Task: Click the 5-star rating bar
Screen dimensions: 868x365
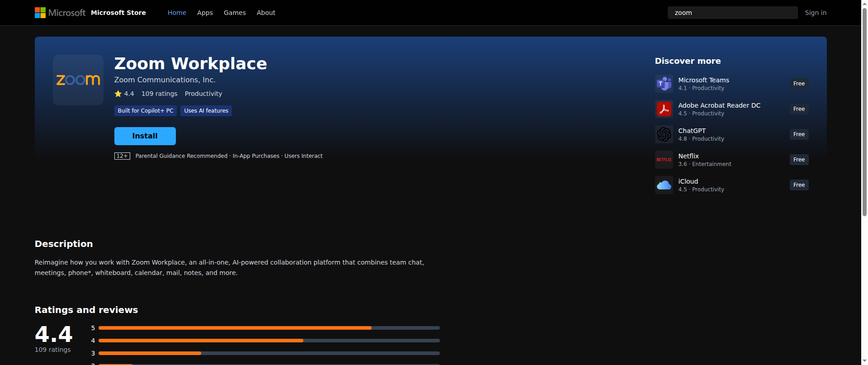Action: tap(269, 328)
